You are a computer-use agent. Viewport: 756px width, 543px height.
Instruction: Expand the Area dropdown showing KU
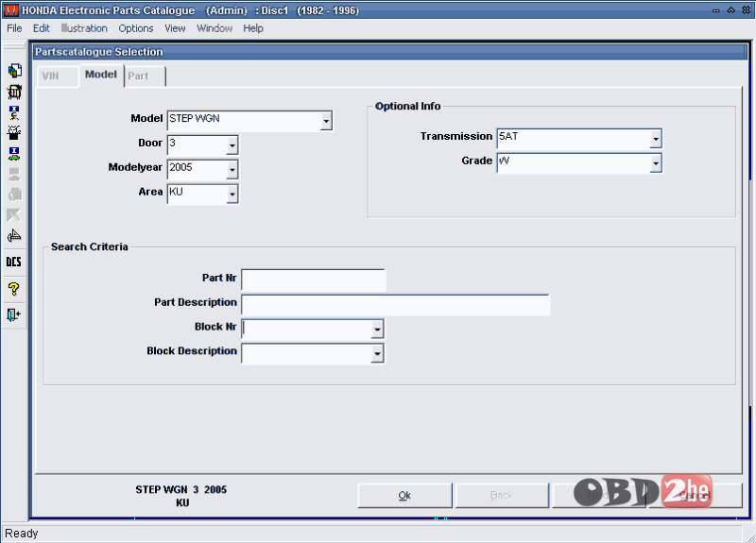pos(232,195)
